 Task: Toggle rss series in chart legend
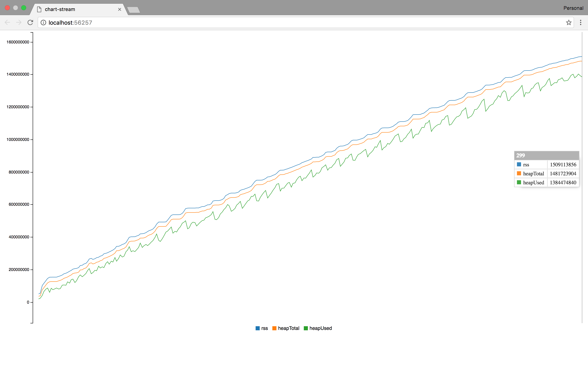[264, 328]
